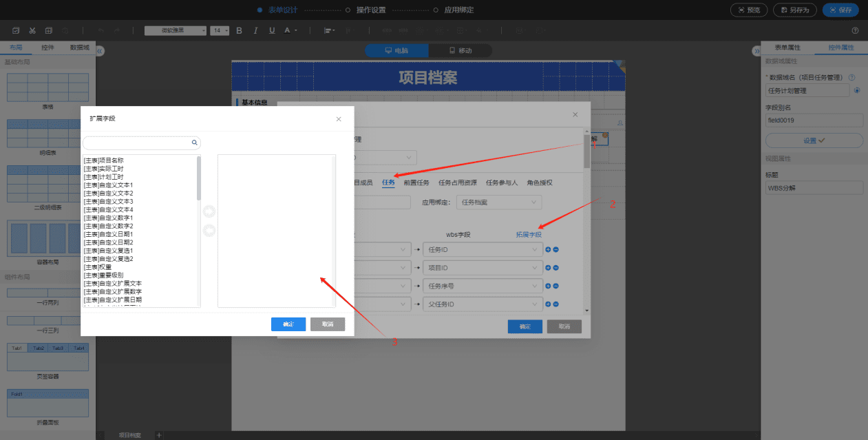Click the blue 保存 save button
The image size is (868, 440).
click(x=840, y=10)
